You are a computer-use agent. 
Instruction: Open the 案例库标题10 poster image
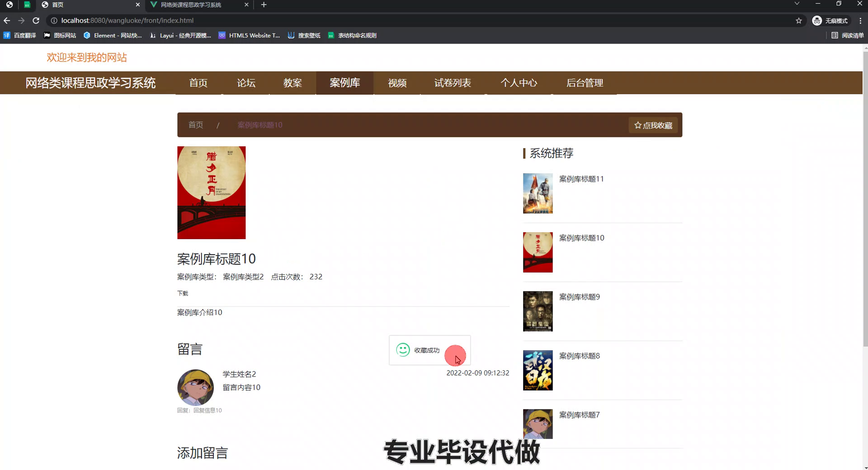[x=211, y=193]
